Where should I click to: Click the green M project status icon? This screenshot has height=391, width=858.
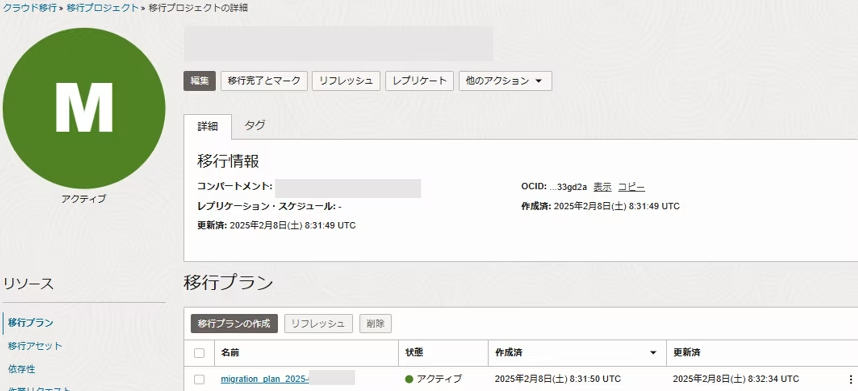point(84,108)
